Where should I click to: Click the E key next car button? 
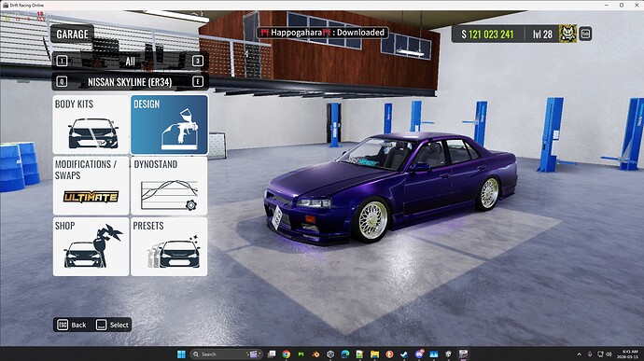198,82
